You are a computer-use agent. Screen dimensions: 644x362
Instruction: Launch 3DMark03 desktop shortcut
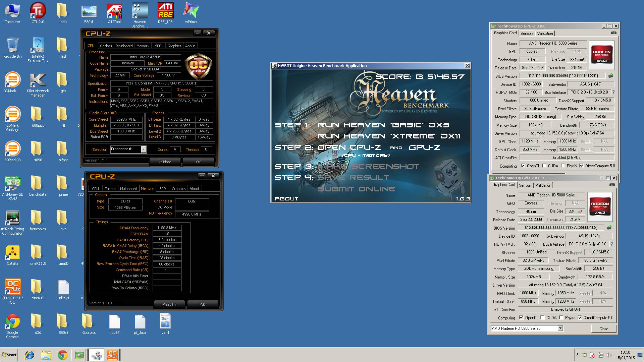tap(12, 152)
